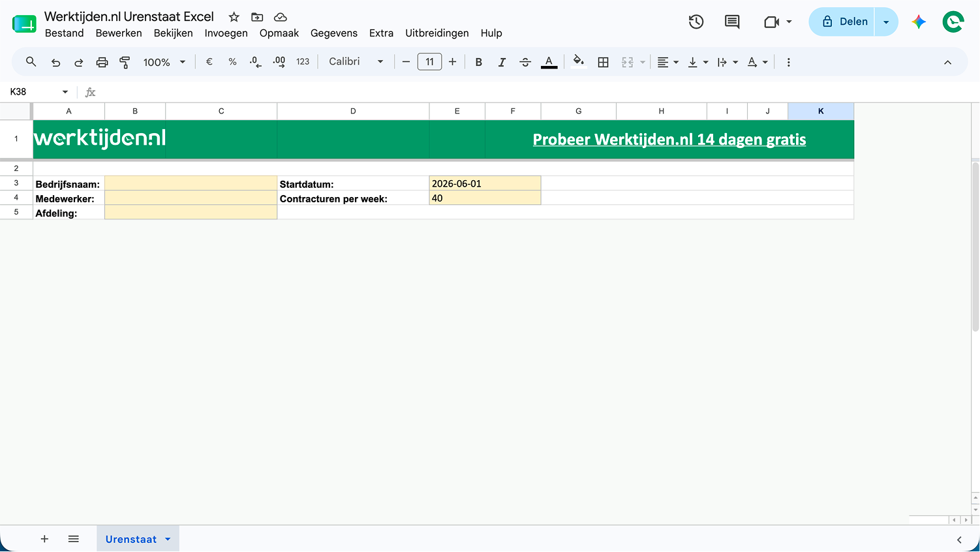The image size is (980, 552).
Task: Click the merge cells icon
Action: (628, 62)
